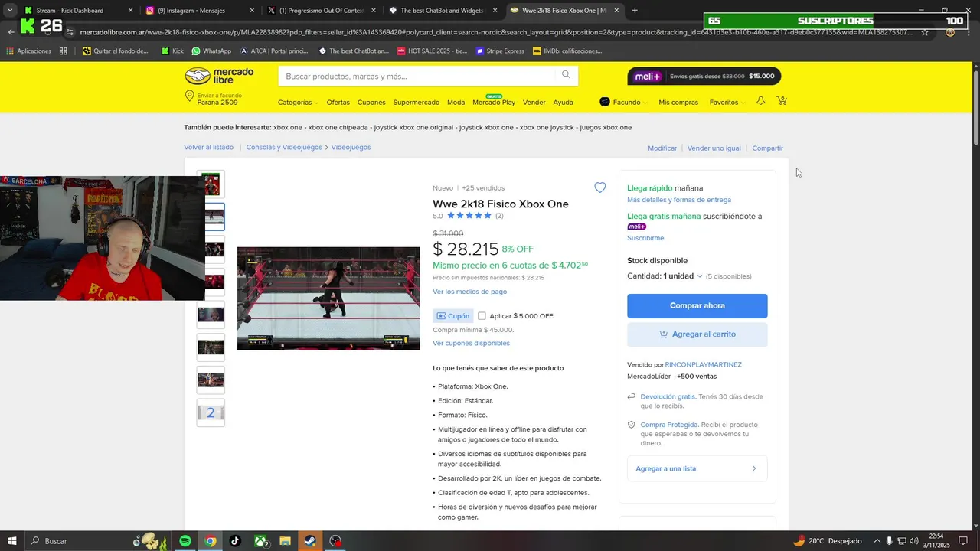Add product to favorites with the heart icon
The image size is (980, 551).
click(x=599, y=187)
